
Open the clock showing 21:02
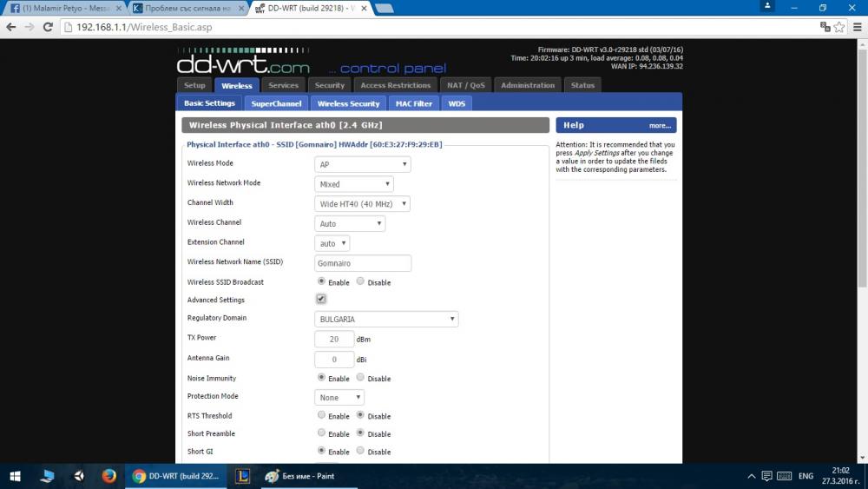tap(840, 476)
